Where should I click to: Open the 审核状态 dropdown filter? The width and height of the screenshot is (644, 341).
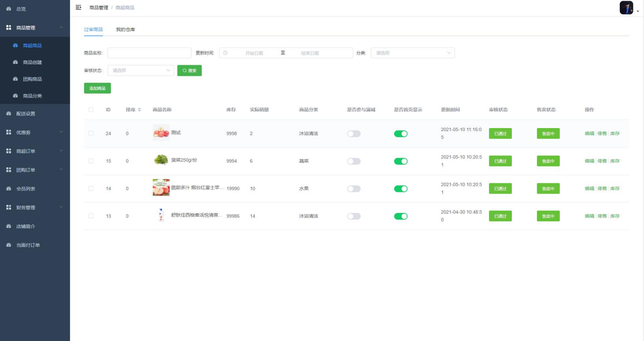pos(141,70)
